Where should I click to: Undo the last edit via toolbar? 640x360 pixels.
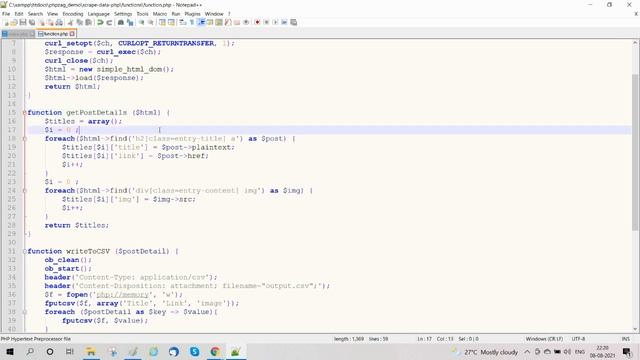pos(100,22)
